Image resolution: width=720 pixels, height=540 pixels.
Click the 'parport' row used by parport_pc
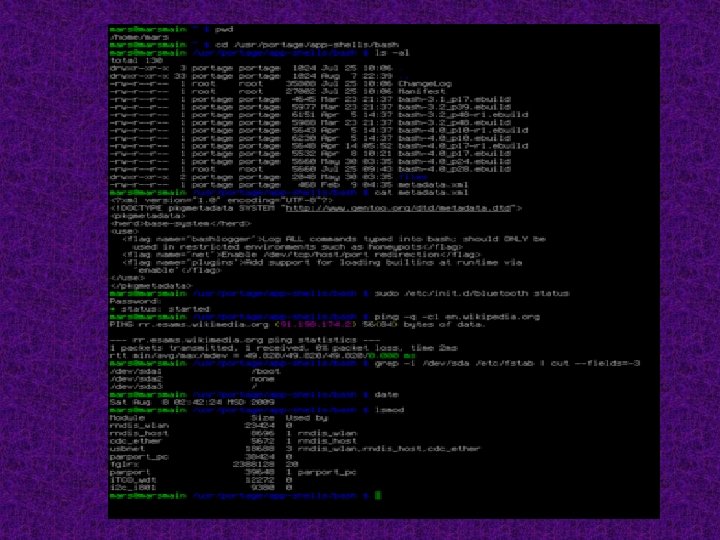[x=233, y=472]
